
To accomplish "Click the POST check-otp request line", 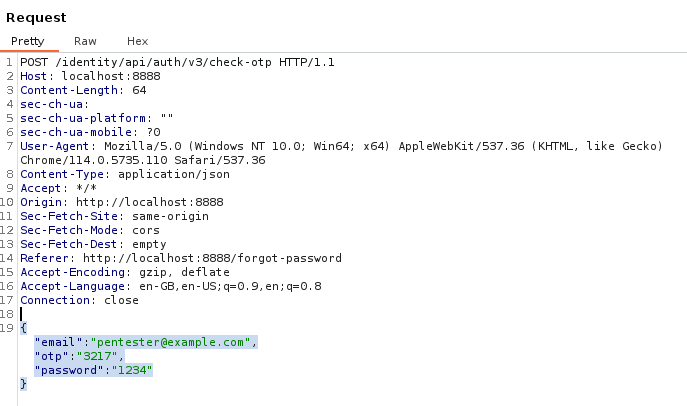I will (x=177, y=62).
